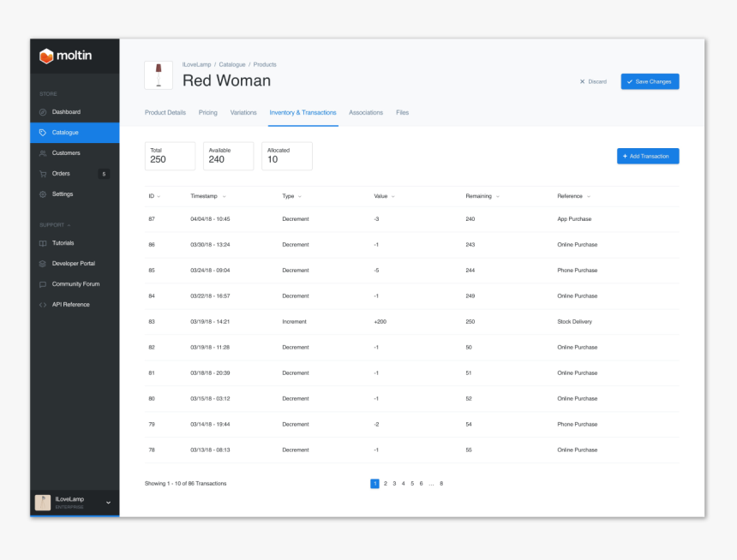737x560 pixels.
Task: Open the Developer Portal stack icon
Action: [43, 264]
